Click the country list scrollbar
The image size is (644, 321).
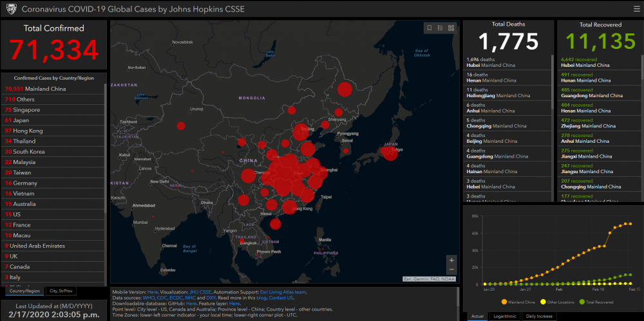[x=106, y=148]
